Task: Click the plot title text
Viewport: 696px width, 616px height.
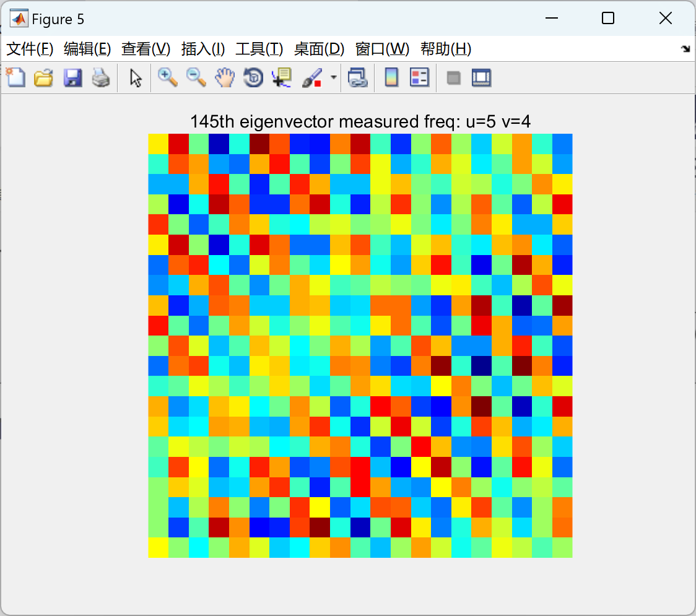Action: pos(360,121)
